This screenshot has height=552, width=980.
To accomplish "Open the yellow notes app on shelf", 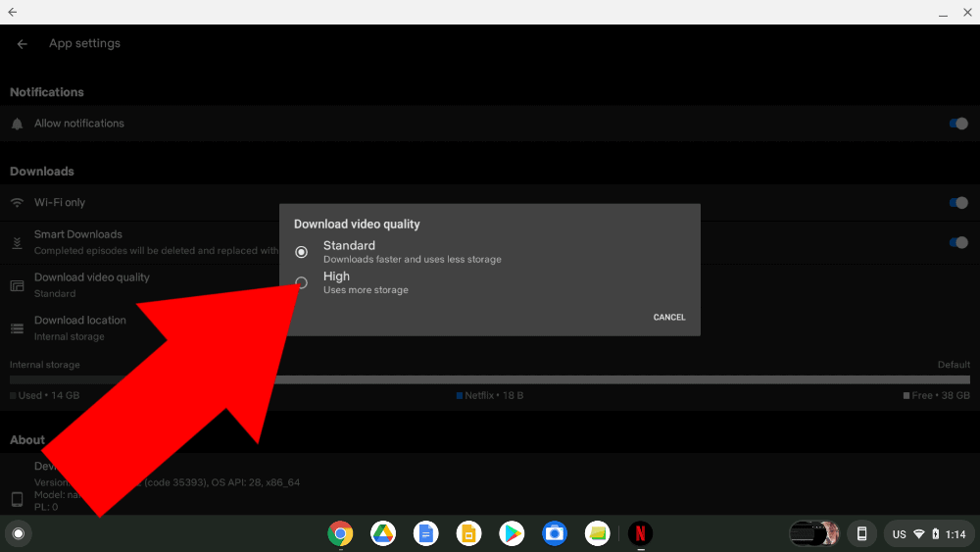I will click(x=597, y=533).
